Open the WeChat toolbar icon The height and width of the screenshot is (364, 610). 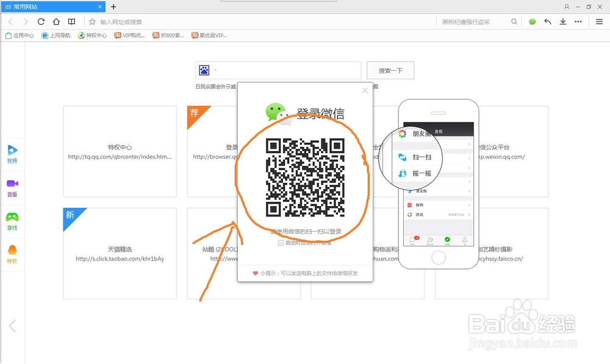532,22
